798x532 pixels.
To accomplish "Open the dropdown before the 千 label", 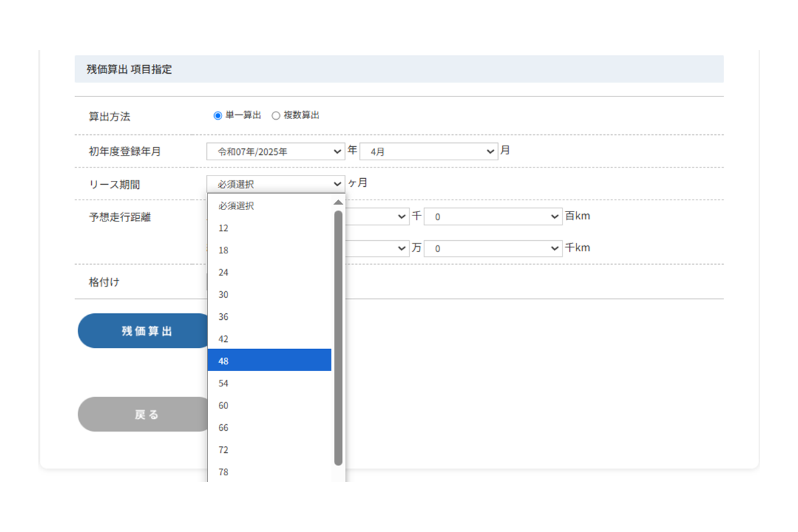I will coord(376,217).
